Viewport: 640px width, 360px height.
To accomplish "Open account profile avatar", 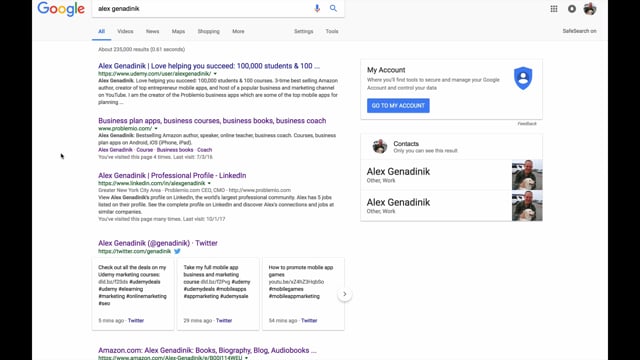I will [x=590, y=9].
